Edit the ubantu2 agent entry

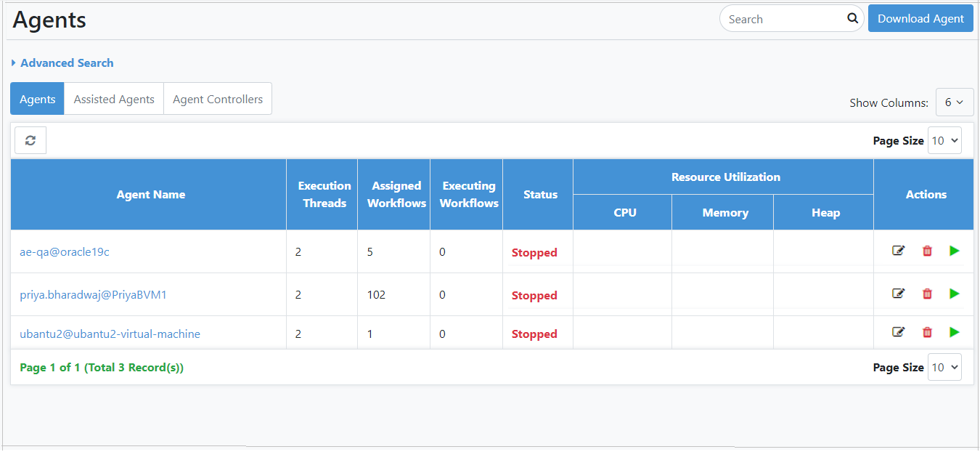click(898, 332)
